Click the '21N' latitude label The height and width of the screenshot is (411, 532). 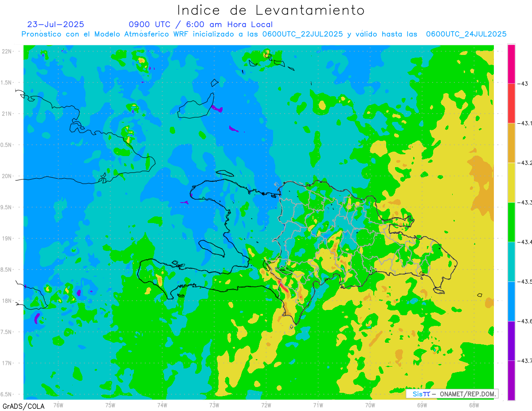pyautogui.click(x=7, y=114)
